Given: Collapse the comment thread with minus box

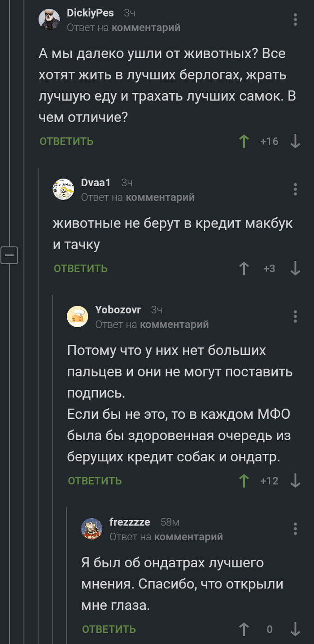Looking at the screenshot, I should (x=9, y=255).
